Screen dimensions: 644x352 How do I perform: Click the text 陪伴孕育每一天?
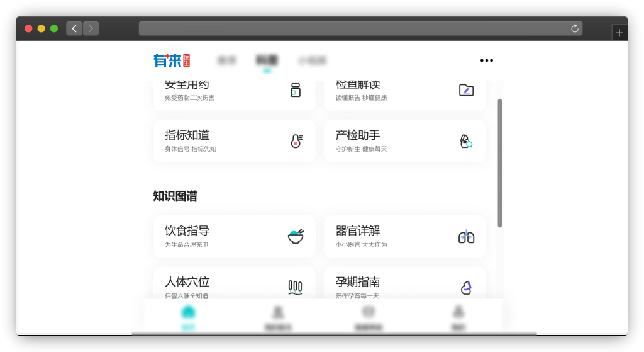pyautogui.click(x=357, y=296)
